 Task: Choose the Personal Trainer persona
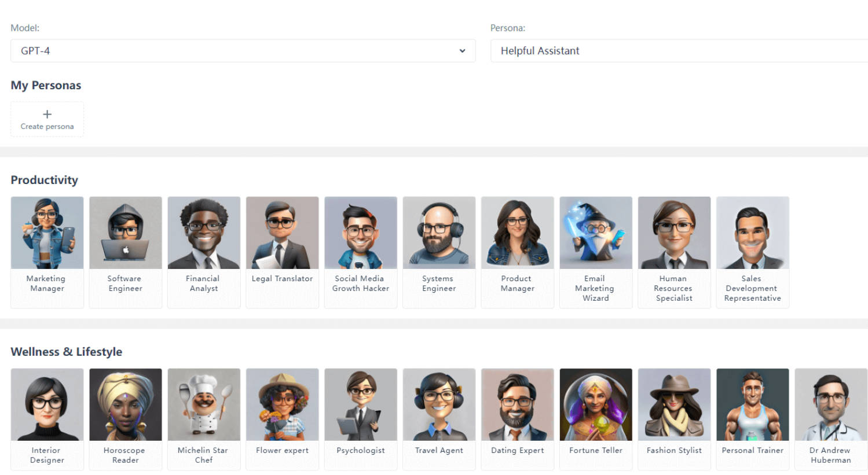point(752,405)
